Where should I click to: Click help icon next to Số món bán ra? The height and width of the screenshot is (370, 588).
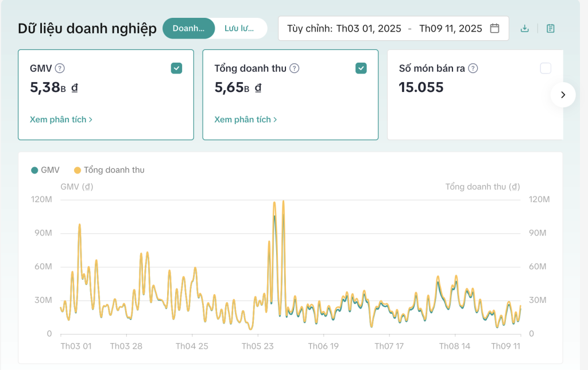pos(473,68)
